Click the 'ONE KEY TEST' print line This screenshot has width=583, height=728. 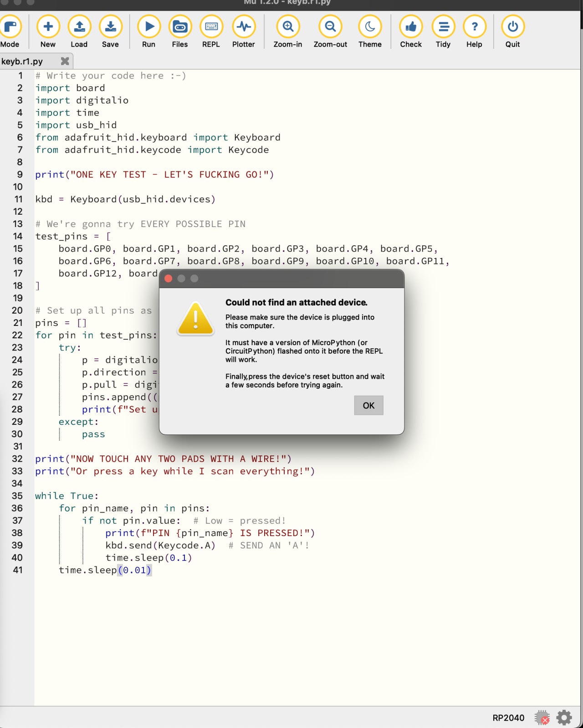155,175
